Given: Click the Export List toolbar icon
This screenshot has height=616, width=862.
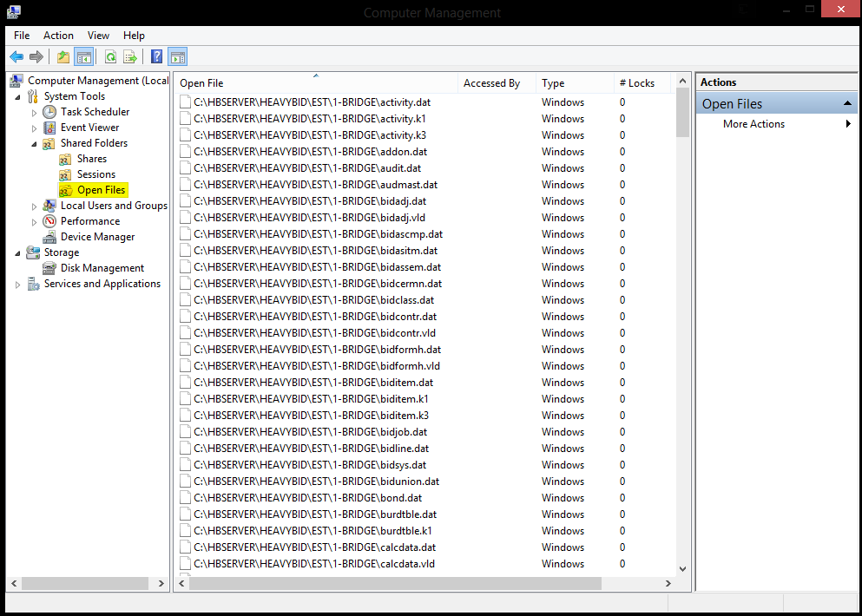Looking at the screenshot, I should (x=130, y=57).
